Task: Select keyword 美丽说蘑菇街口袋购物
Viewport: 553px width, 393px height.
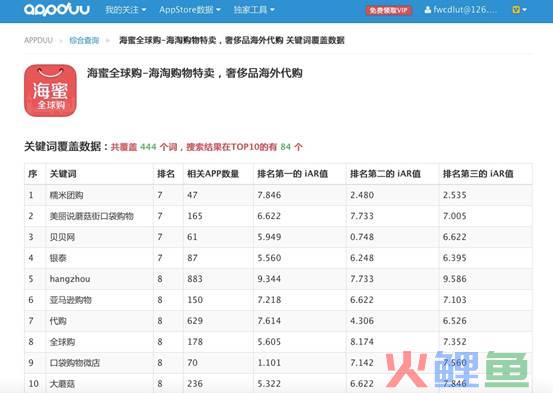Action: click(92, 216)
